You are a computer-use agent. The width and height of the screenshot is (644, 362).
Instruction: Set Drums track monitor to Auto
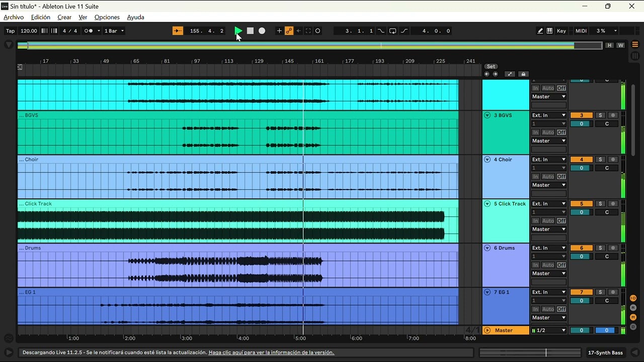[x=548, y=265]
